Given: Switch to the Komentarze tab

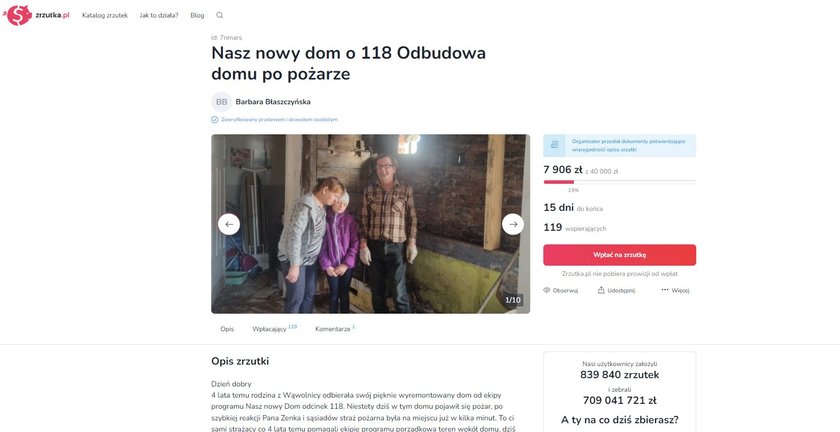Looking at the screenshot, I should pyautogui.click(x=335, y=329).
